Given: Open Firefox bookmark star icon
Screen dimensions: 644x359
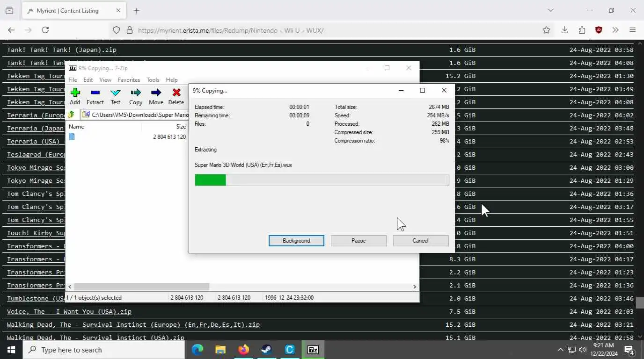Looking at the screenshot, I should [x=546, y=30].
